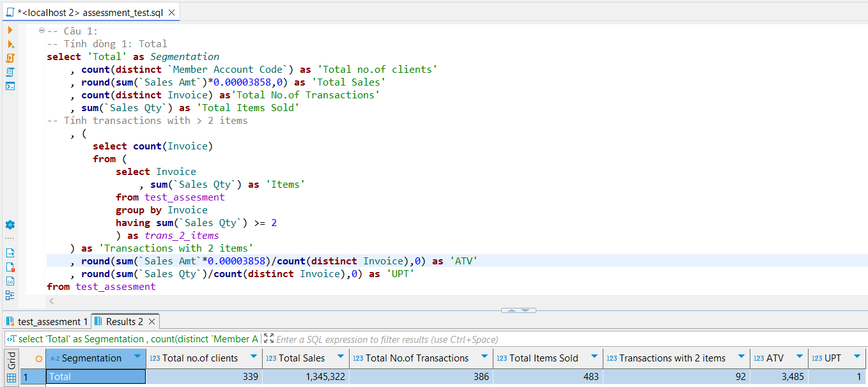Click the output panel icon with arrow
868x387 pixels.
10,253
